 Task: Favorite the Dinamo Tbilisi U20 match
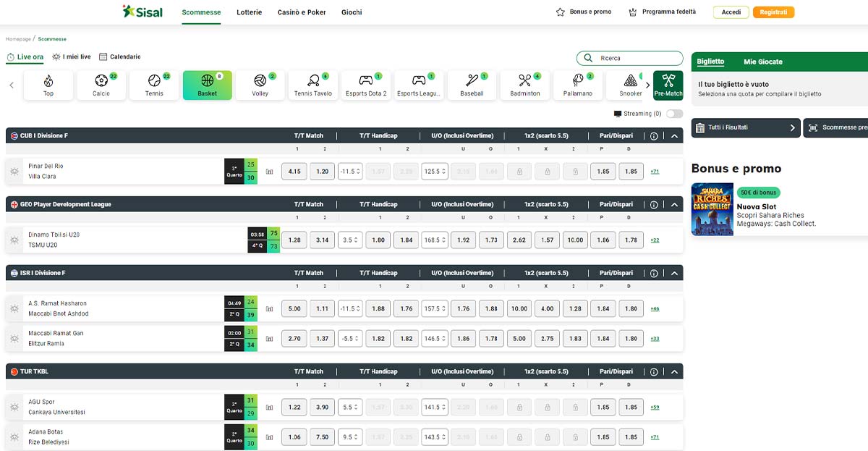click(x=14, y=240)
